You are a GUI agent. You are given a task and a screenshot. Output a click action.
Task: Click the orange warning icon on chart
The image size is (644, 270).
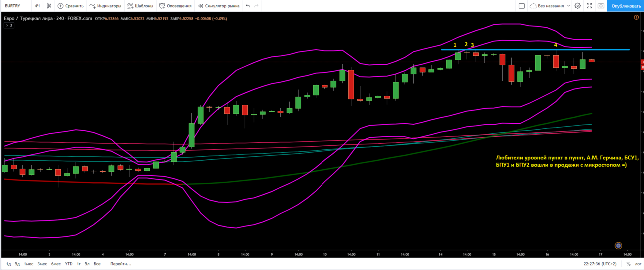pos(636,17)
